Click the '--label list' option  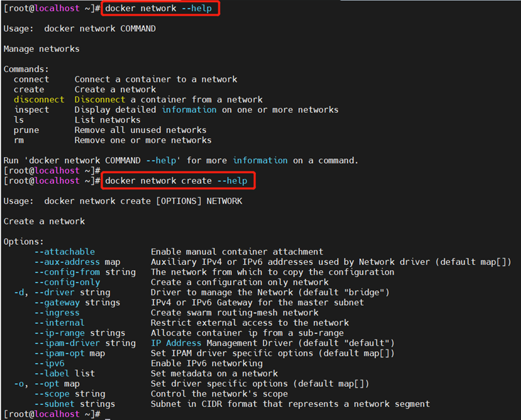[64, 373]
